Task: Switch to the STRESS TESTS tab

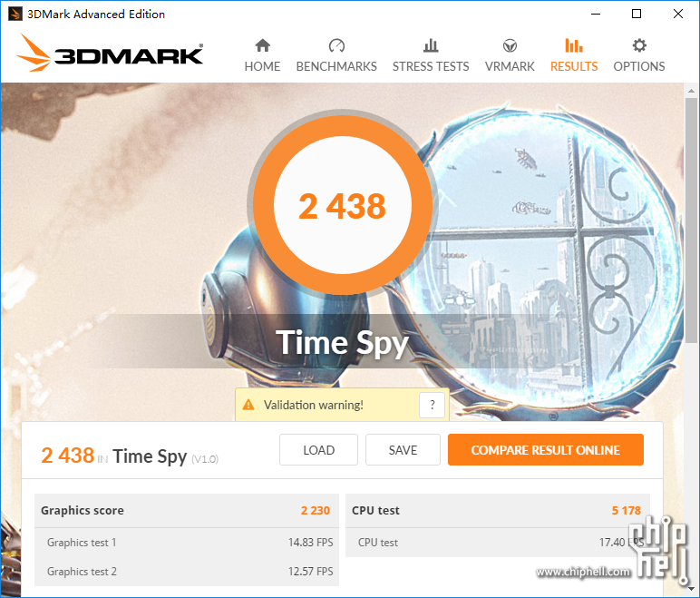Action: click(431, 66)
